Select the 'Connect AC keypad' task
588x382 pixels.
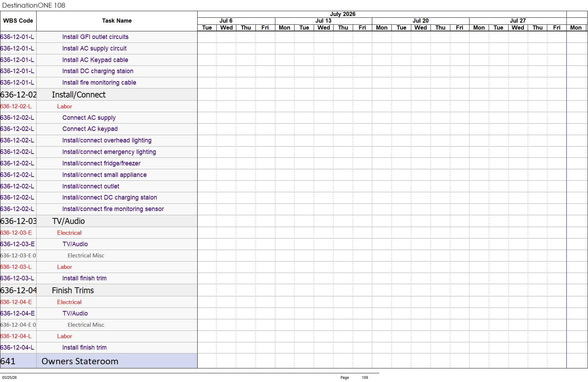[90, 129]
